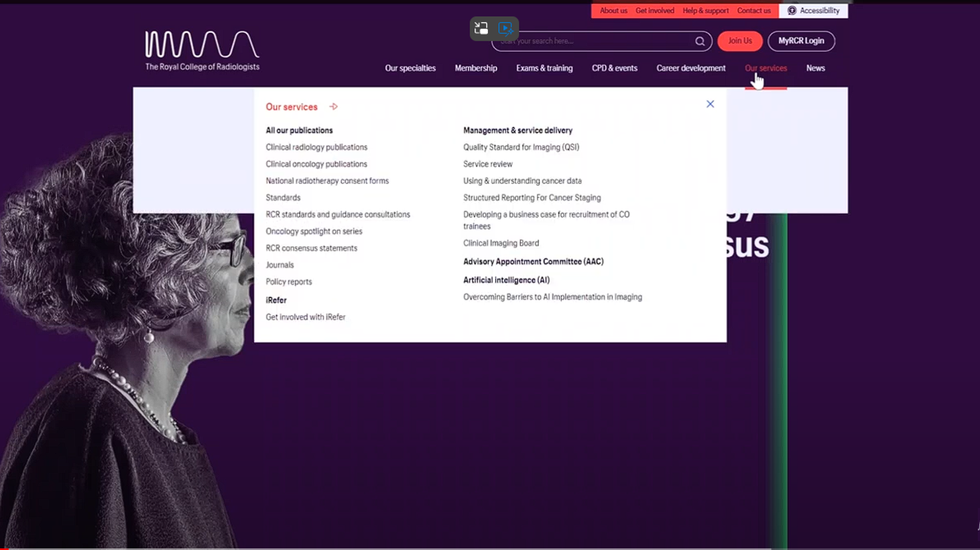
Task: Open the Exams & training menu
Action: pos(544,68)
